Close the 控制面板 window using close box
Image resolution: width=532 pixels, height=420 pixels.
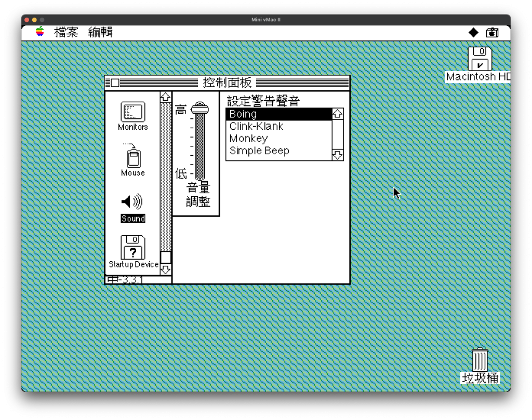(115, 83)
